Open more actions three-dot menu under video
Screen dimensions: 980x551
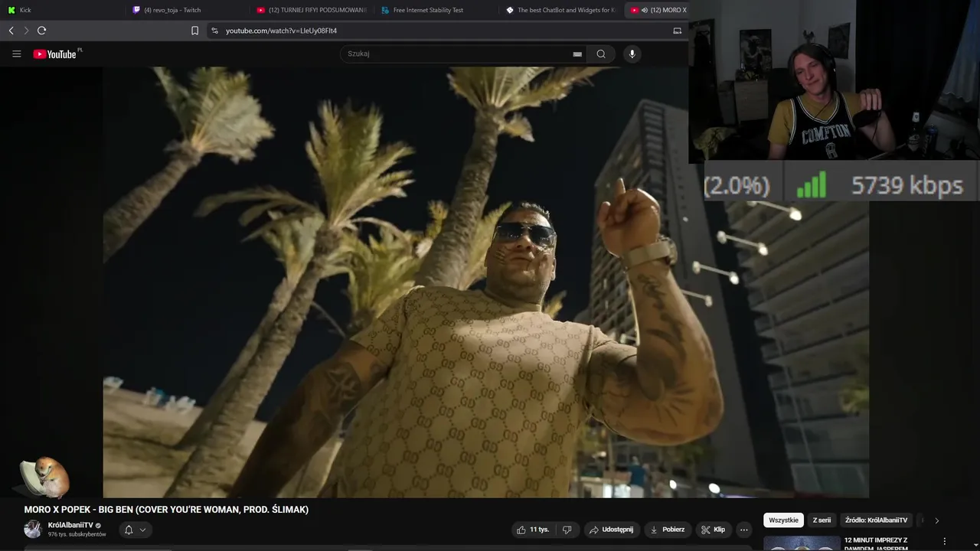point(743,530)
